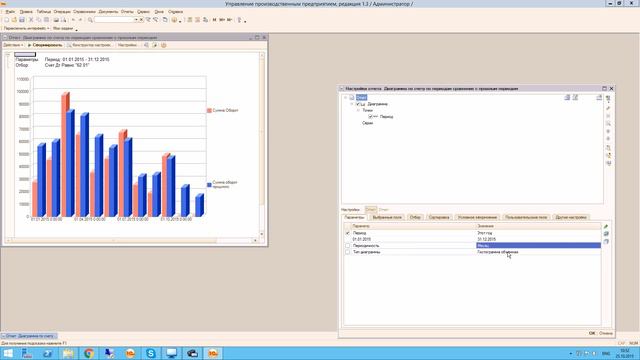Viewport: 640px width, 360px height.
Task: Click the report horizontal scrollbar
Action: click(x=132, y=240)
